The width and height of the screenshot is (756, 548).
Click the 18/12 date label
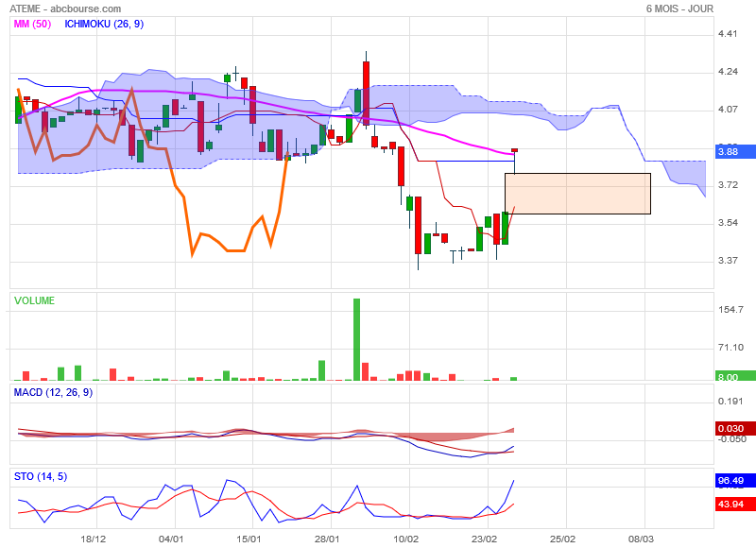(x=93, y=539)
